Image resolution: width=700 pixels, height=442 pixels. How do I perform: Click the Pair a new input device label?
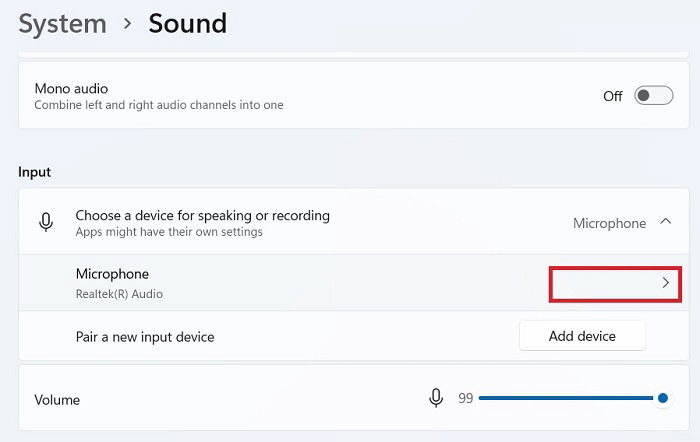pyautogui.click(x=145, y=337)
